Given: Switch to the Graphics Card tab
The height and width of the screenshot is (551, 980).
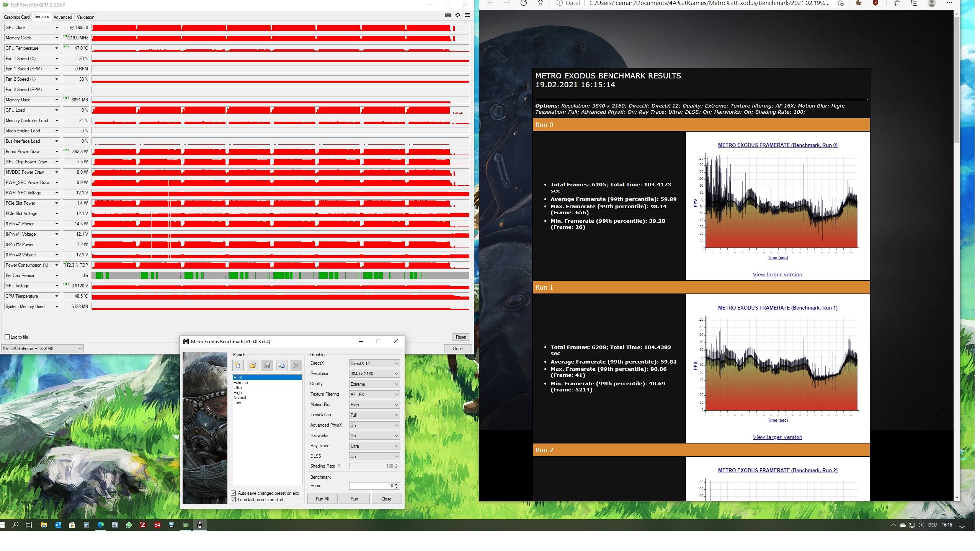Looking at the screenshot, I should 17,17.
